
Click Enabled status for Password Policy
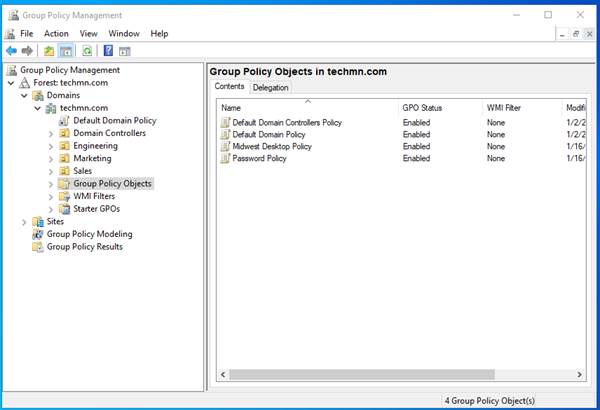[416, 158]
